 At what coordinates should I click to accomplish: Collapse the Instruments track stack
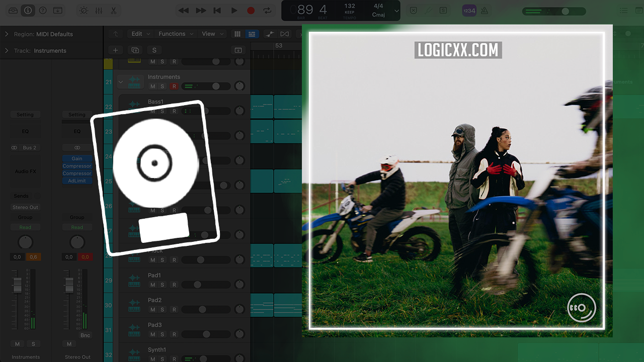tap(121, 81)
